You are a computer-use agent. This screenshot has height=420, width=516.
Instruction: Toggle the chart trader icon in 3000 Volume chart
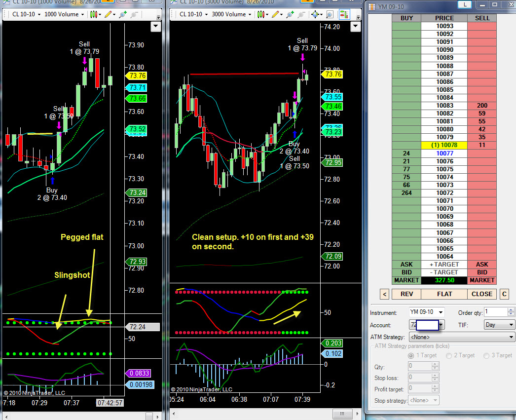(x=344, y=14)
